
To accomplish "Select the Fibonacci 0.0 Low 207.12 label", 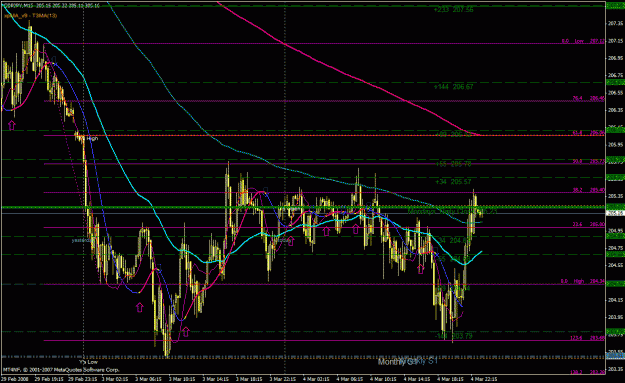I will pos(583,41).
